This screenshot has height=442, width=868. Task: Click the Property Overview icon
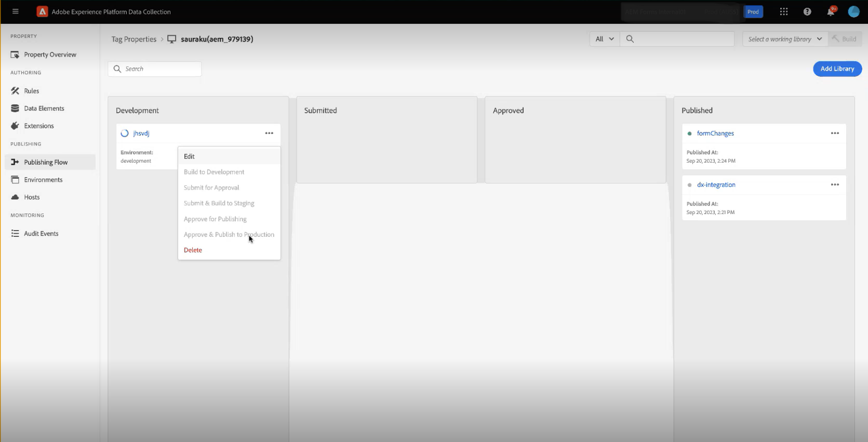tap(15, 55)
